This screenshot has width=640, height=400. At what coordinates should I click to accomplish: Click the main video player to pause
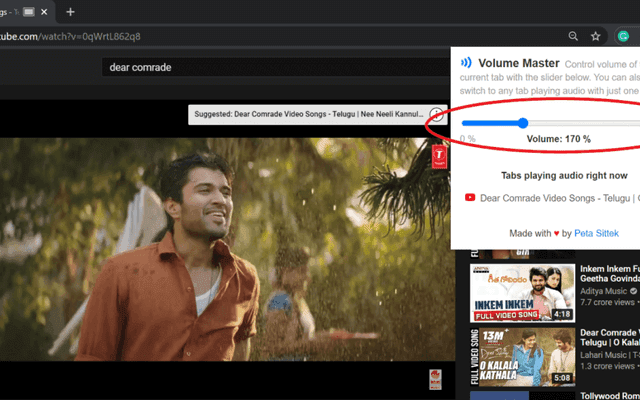click(220, 250)
